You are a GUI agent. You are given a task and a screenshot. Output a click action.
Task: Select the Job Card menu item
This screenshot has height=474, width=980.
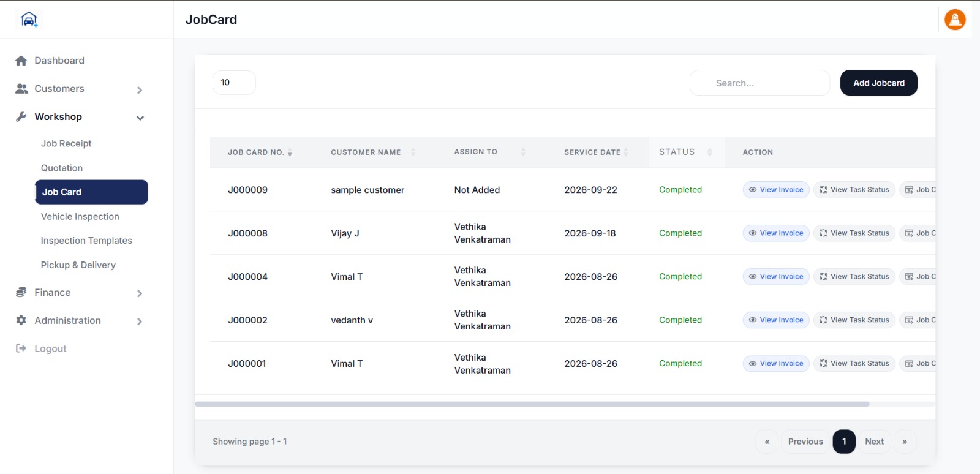(x=91, y=192)
